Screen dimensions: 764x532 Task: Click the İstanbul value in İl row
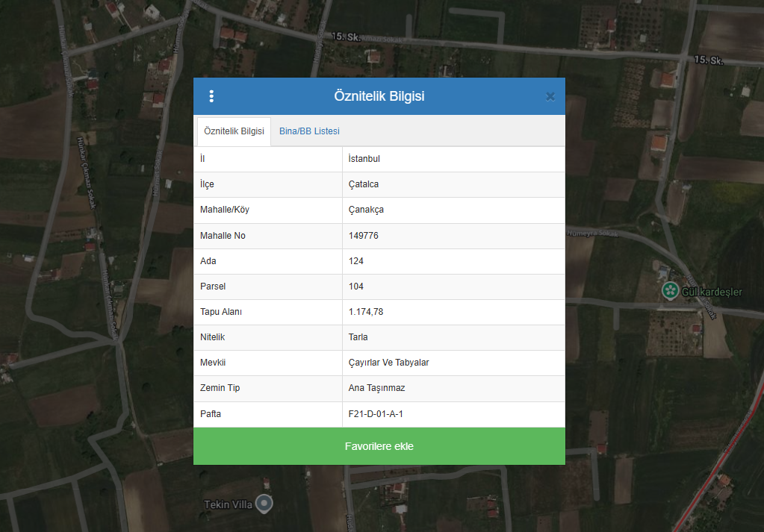pos(364,159)
